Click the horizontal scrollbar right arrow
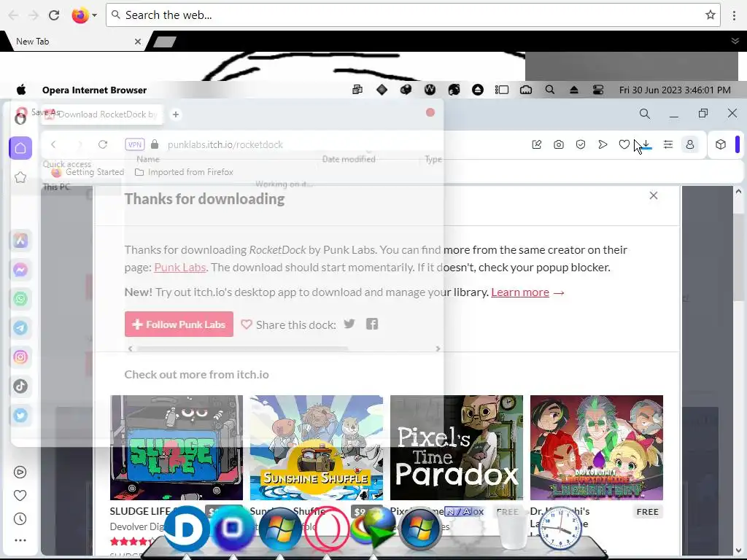This screenshot has height=560, width=747. tap(438, 349)
